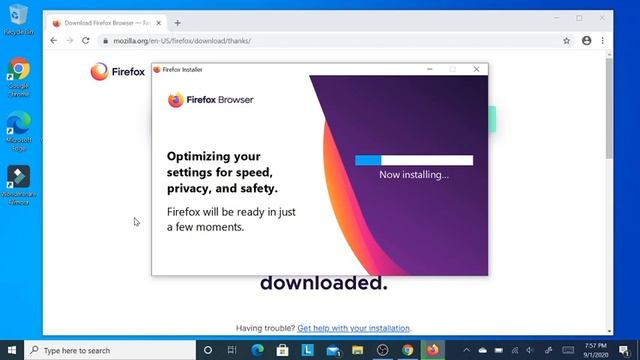Click the Firefox logo on the webpage
This screenshot has height=360, width=640.
(118, 71)
